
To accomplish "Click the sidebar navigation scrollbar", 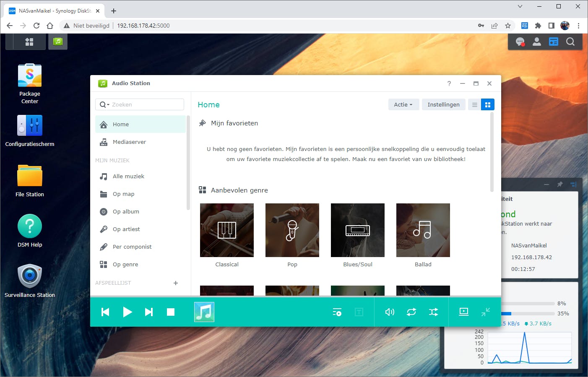I will click(x=188, y=162).
